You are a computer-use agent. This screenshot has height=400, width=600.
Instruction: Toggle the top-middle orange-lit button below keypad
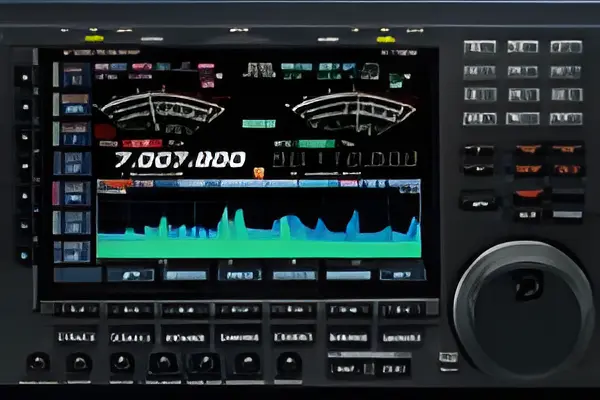(528, 149)
